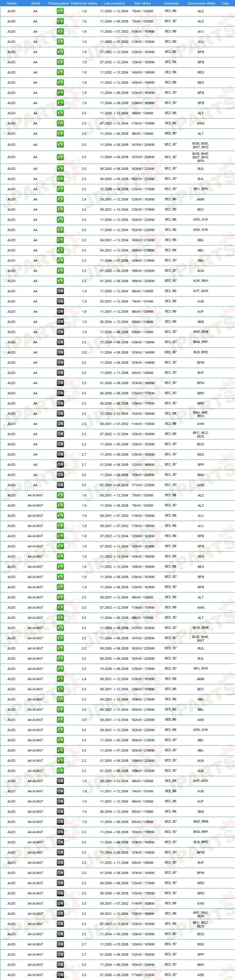Click engine code cell AUK, BKH
The width and height of the screenshot is (235, 980).
pyautogui.click(x=201, y=281)
